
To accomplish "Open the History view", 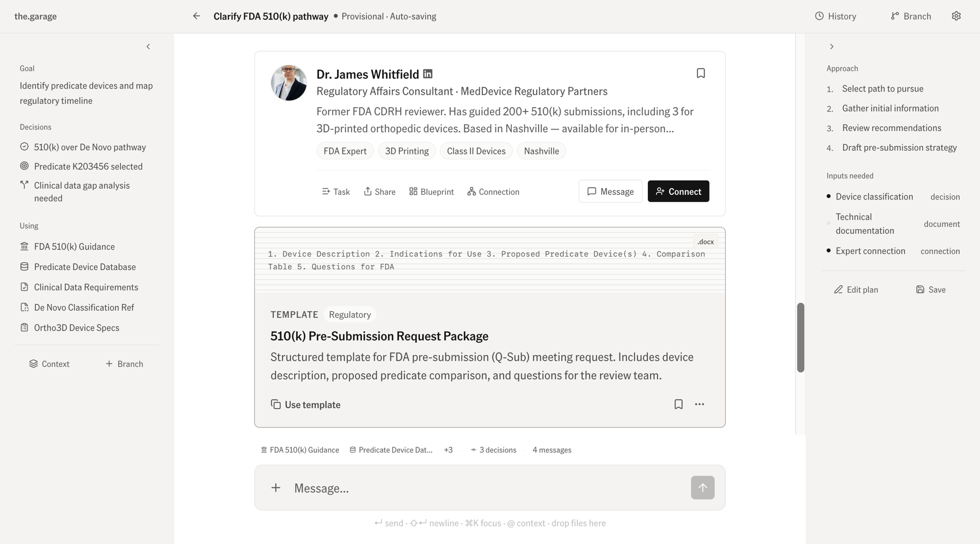I will pyautogui.click(x=835, y=16).
